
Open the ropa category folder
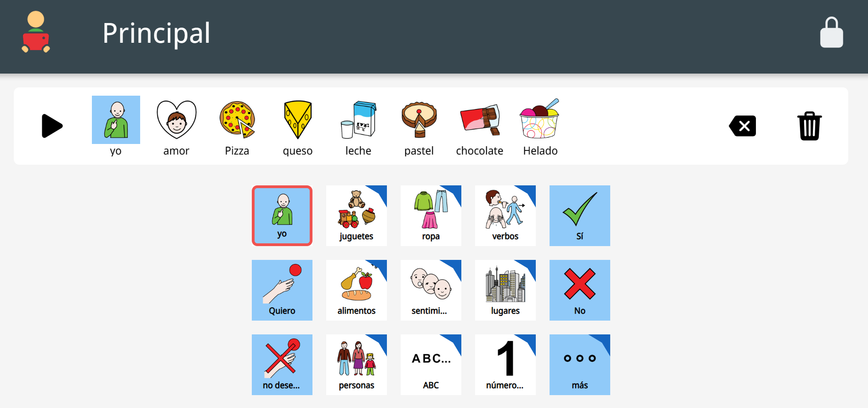coord(431,216)
